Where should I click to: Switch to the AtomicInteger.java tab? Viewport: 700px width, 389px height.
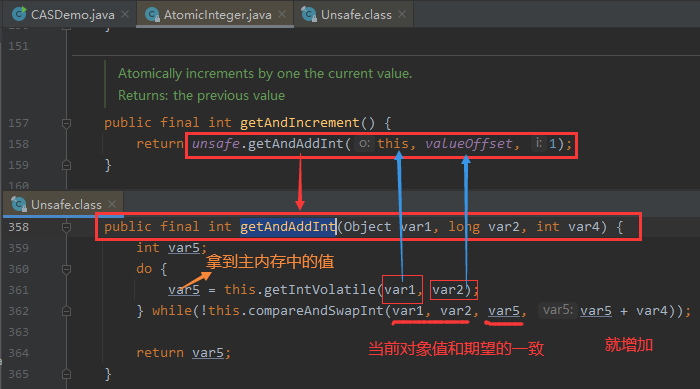pos(214,14)
